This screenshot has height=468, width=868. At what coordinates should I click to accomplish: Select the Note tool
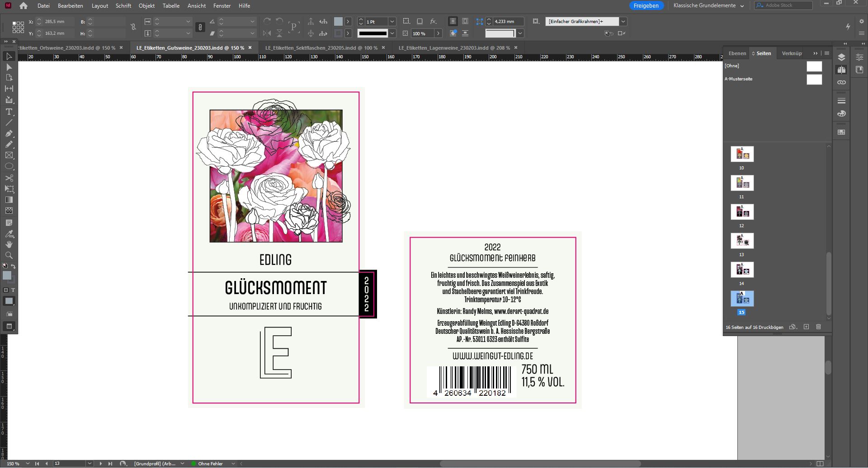point(9,223)
